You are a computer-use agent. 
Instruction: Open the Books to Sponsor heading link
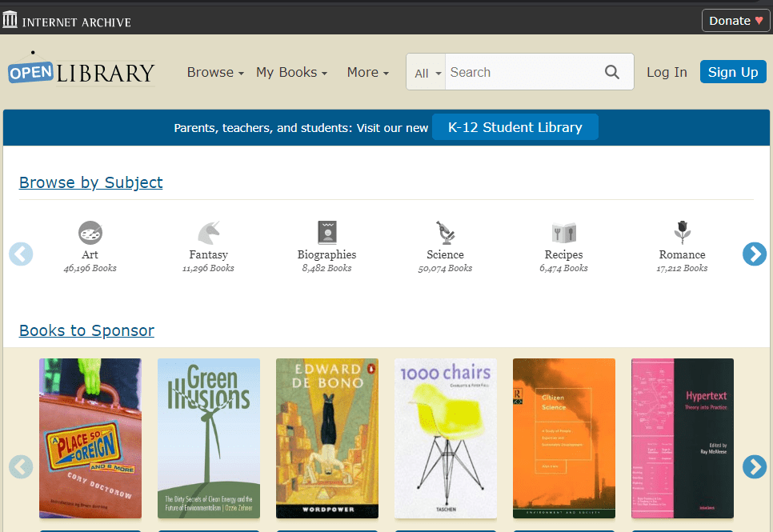[86, 330]
